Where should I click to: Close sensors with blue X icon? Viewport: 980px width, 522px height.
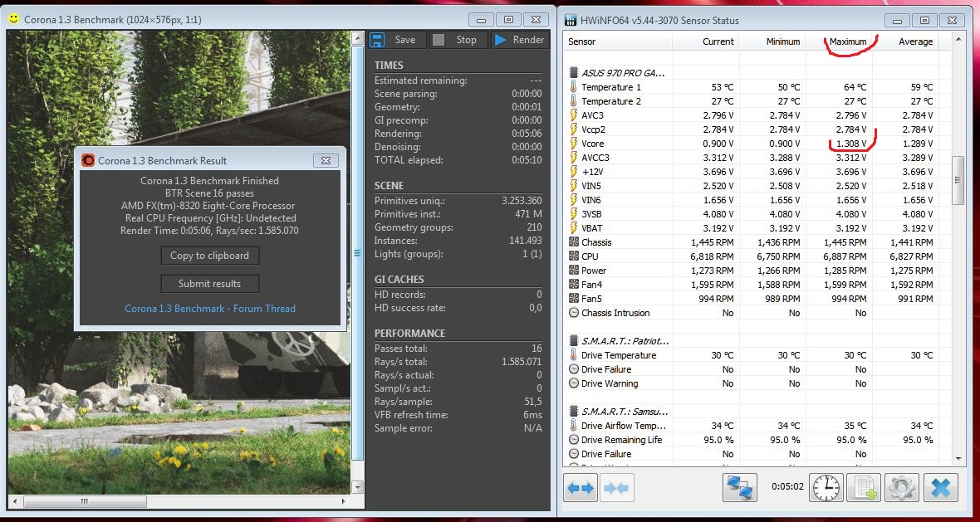pos(941,487)
